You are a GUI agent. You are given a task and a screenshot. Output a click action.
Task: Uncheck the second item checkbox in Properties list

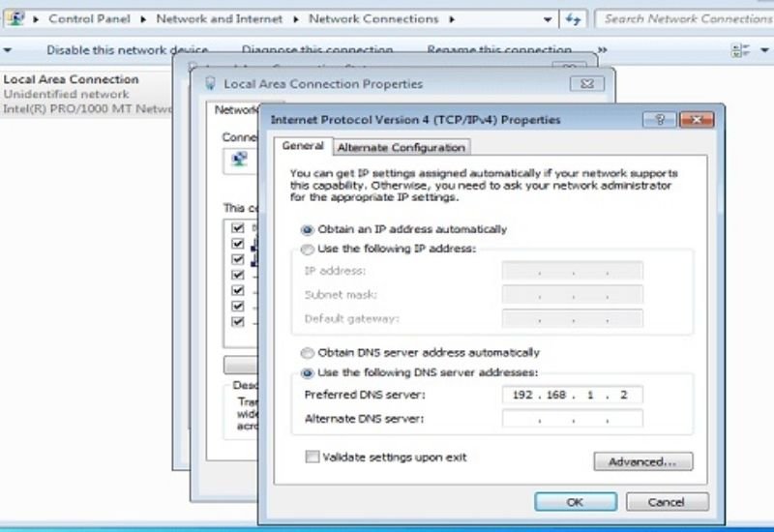point(237,244)
